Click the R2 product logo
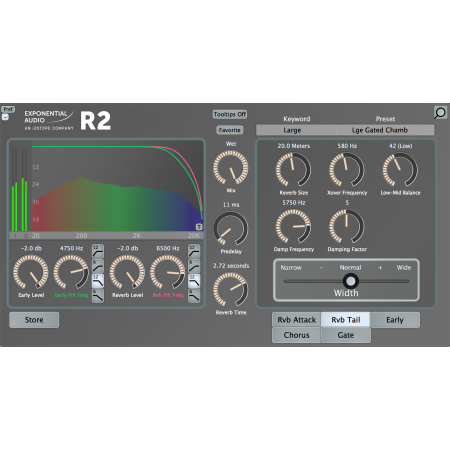 (95, 121)
